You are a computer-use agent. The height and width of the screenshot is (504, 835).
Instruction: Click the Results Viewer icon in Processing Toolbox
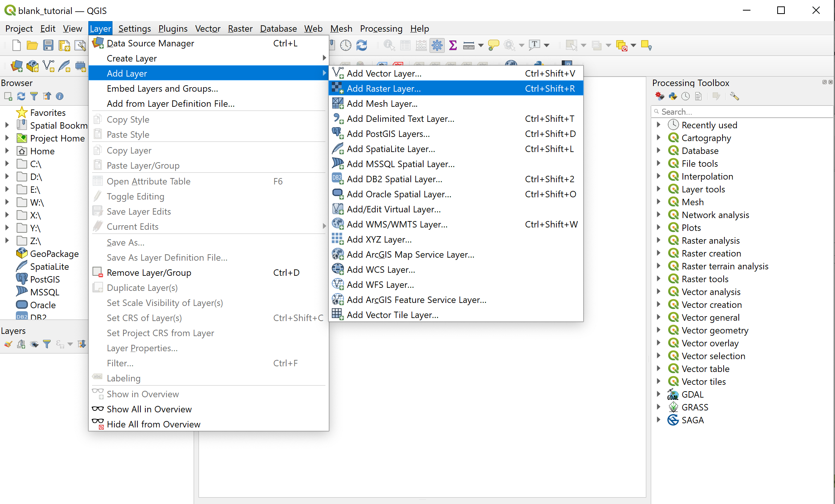pyautogui.click(x=698, y=96)
